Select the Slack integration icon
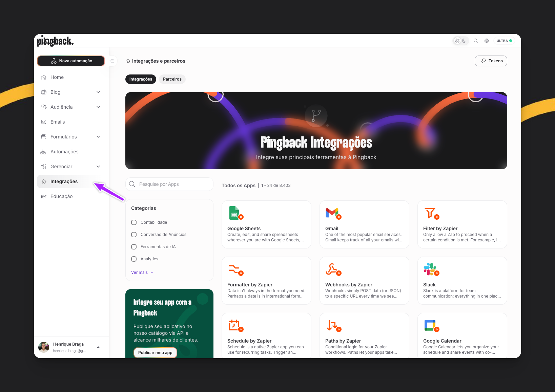Viewport: 555px width, 392px height. coord(431,269)
